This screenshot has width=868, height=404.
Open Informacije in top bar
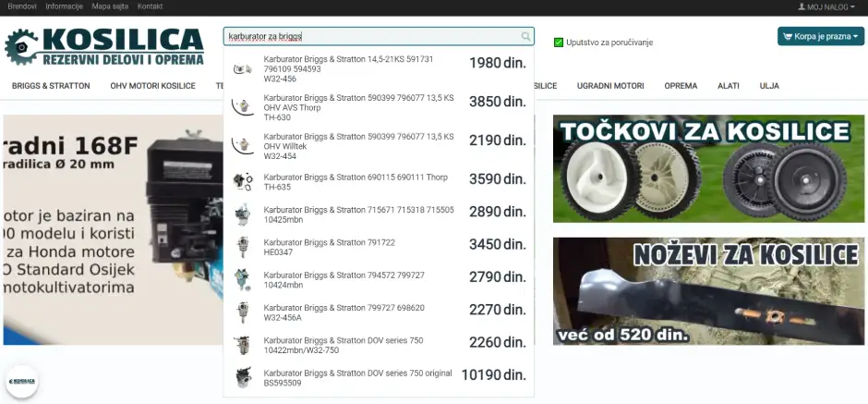click(x=65, y=6)
